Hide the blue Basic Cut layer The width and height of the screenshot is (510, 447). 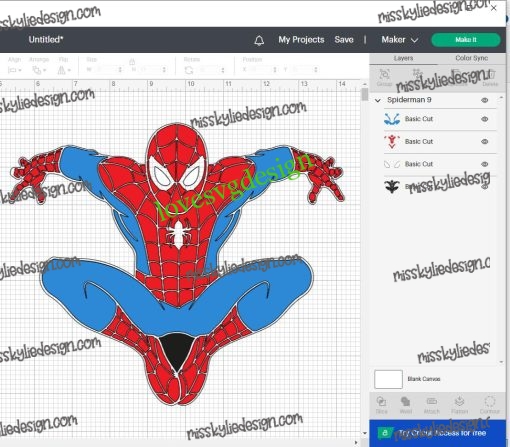(485, 119)
